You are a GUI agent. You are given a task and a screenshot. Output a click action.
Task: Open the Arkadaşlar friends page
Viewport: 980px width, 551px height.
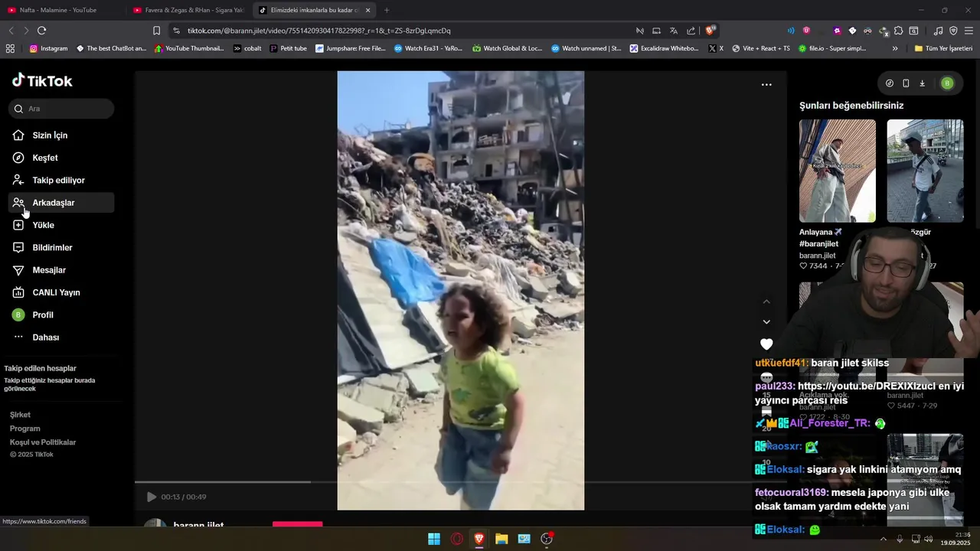[x=61, y=203]
